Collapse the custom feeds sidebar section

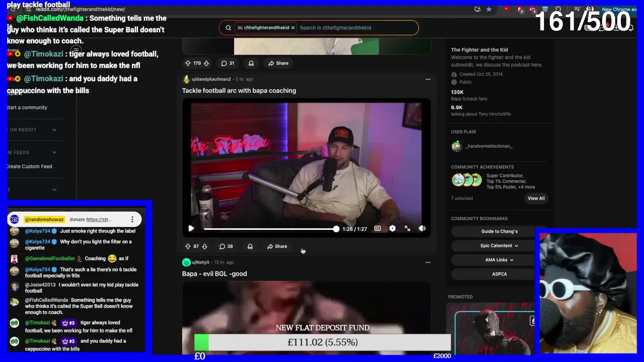tap(54, 152)
